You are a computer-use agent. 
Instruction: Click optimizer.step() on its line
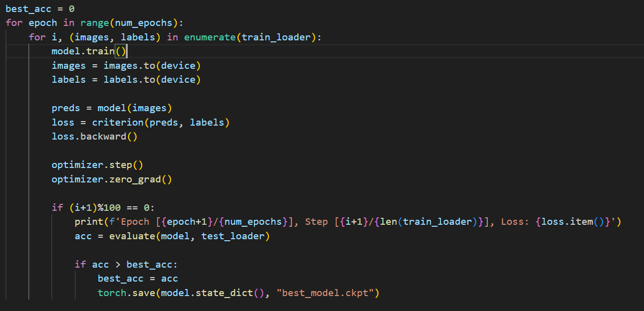97,164
